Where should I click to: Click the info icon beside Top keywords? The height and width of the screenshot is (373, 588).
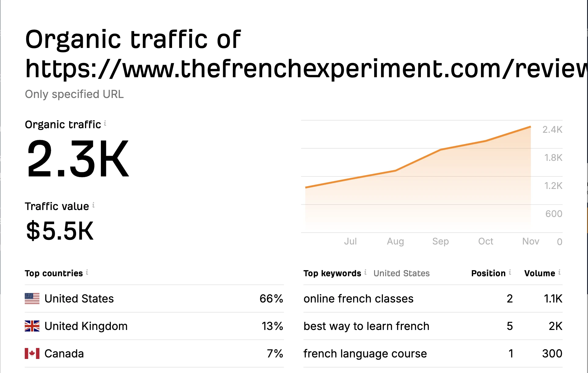(366, 272)
